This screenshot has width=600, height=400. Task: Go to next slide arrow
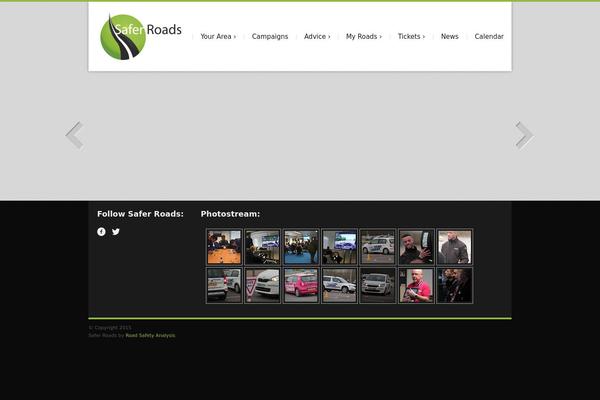pyautogui.click(x=525, y=135)
